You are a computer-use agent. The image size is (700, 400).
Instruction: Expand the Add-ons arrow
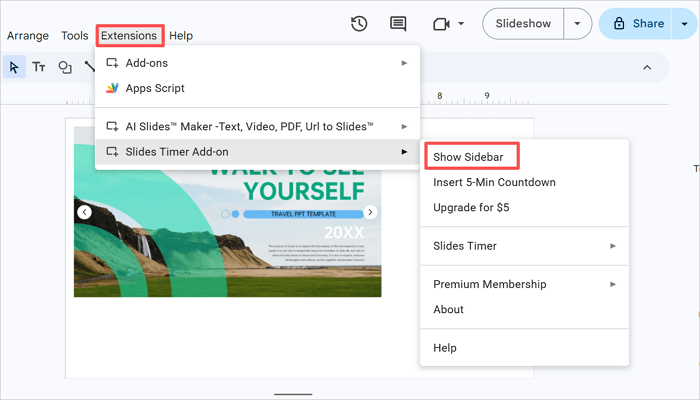[x=404, y=63]
